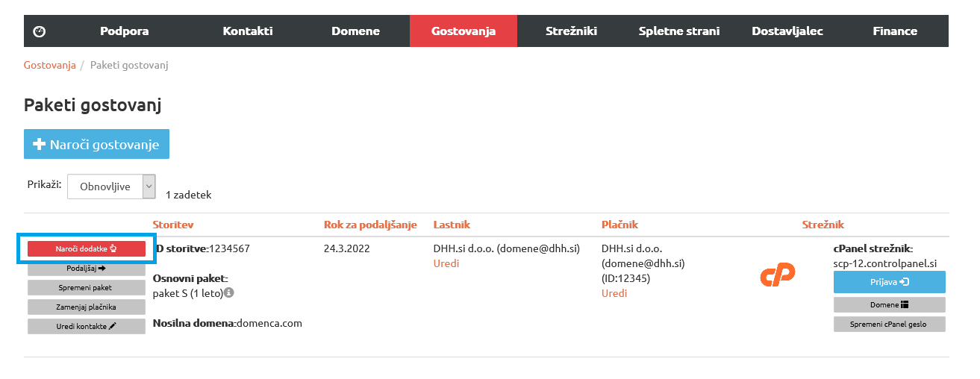Select the Strežniki menu item
This screenshot has height=379, width=980.
pos(572,31)
